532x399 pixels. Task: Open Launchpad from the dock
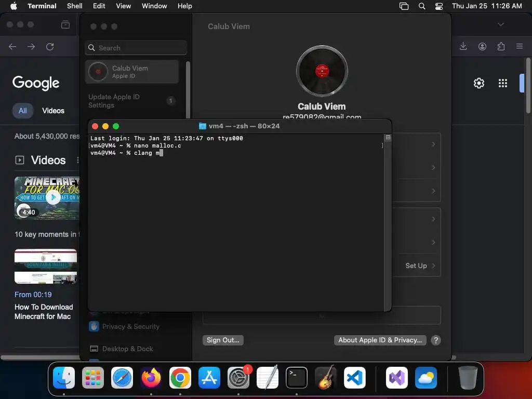(x=93, y=378)
